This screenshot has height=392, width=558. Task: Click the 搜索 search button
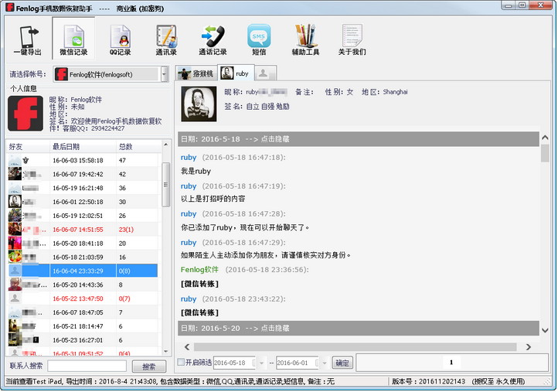click(148, 366)
